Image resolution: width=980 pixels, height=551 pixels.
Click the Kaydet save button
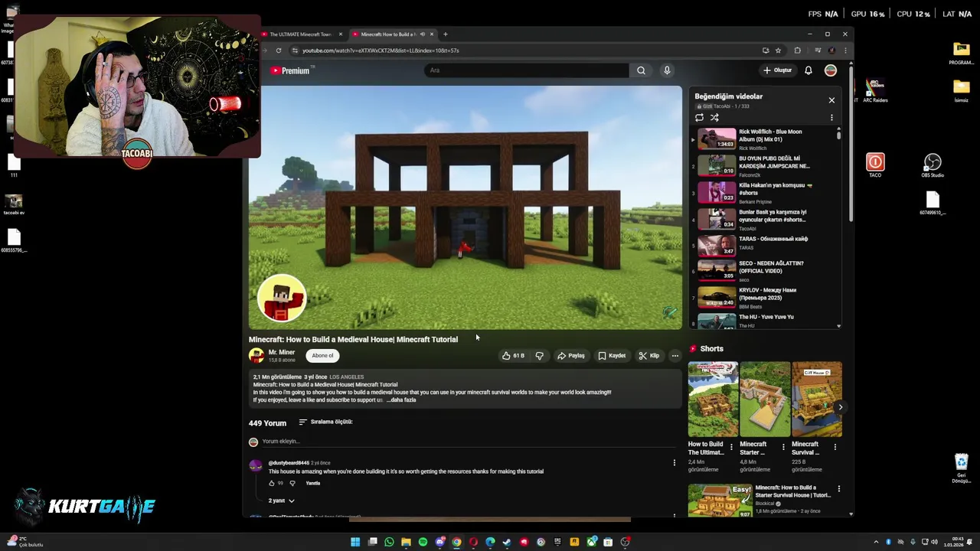(x=612, y=356)
